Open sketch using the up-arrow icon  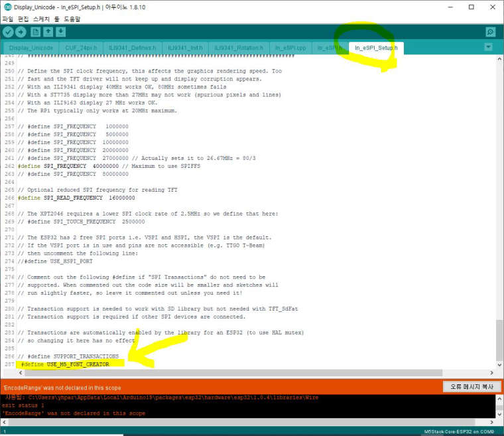48,32
